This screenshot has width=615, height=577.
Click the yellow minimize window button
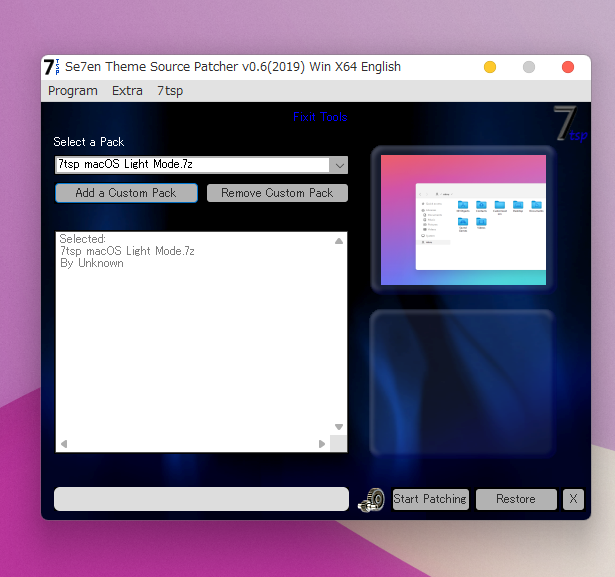[490, 67]
